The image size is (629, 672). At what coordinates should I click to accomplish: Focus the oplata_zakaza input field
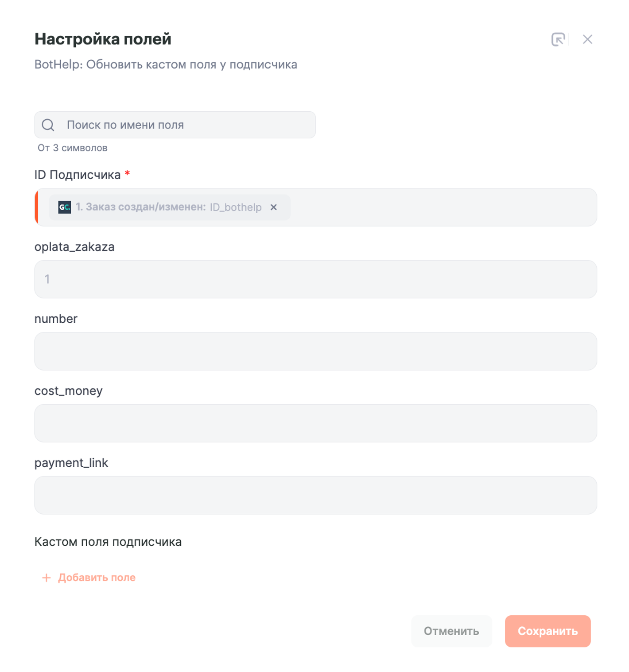pyautogui.click(x=315, y=279)
